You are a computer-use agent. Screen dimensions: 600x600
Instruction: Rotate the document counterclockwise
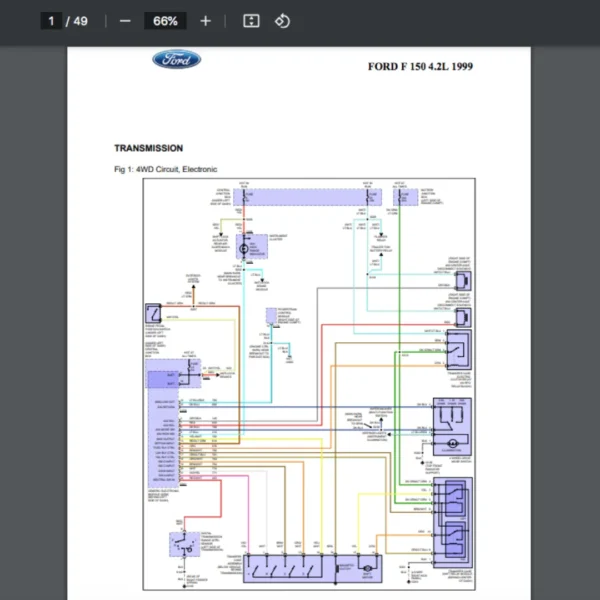click(x=282, y=21)
